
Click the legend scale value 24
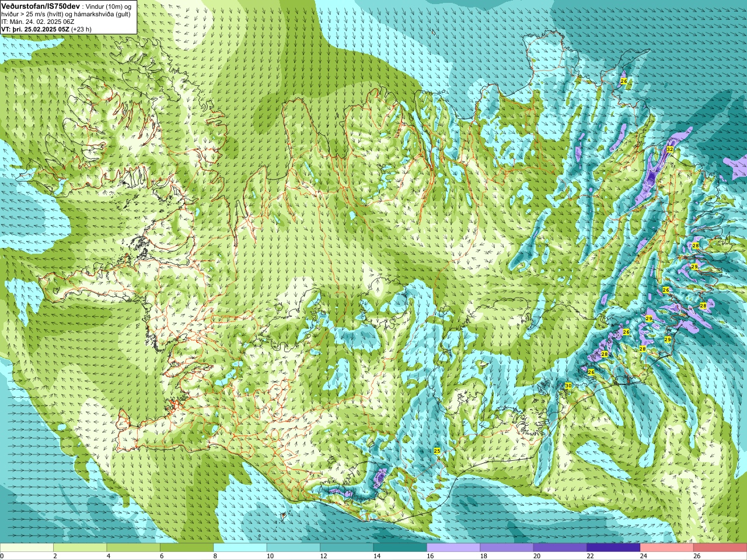coord(644,556)
